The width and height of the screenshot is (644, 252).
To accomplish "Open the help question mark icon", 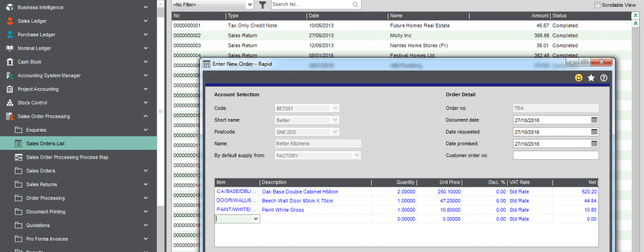I will pos(604,77).
